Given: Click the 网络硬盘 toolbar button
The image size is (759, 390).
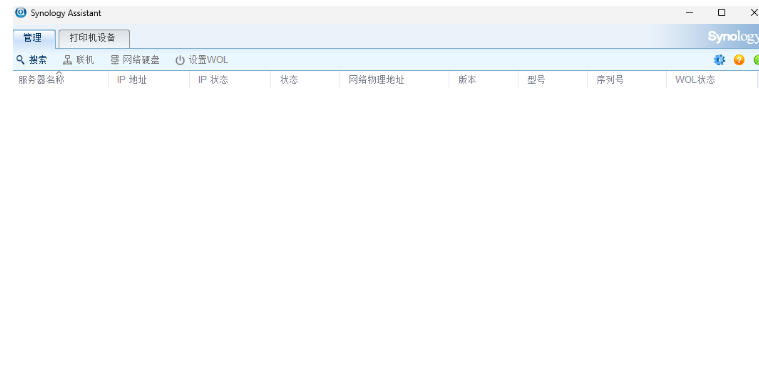Looking at the screenshot, I should click(135, 60).
